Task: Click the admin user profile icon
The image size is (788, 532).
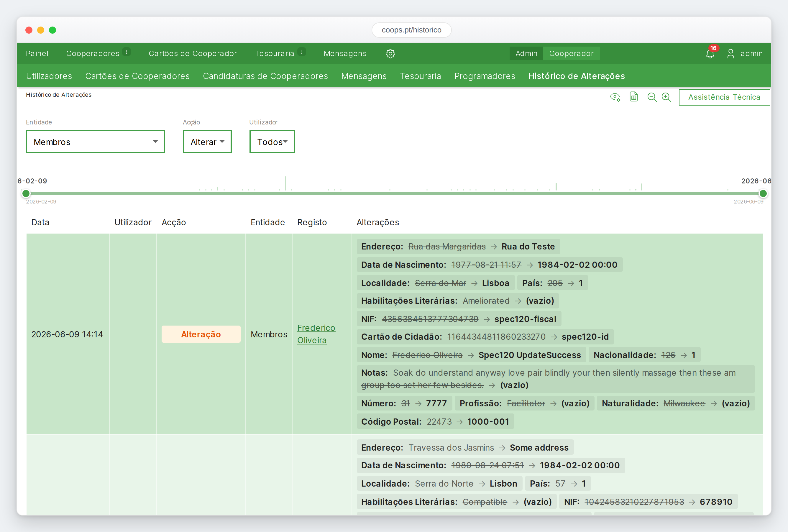Action: [x=731, y=54]
